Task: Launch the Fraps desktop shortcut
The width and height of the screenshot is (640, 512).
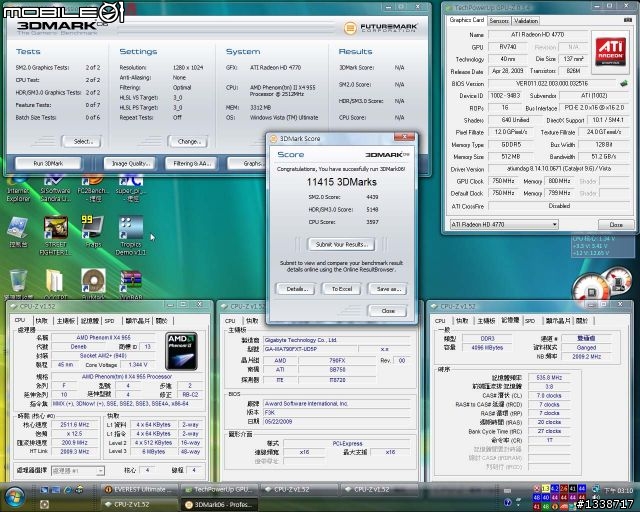Action: pos(93,232)
